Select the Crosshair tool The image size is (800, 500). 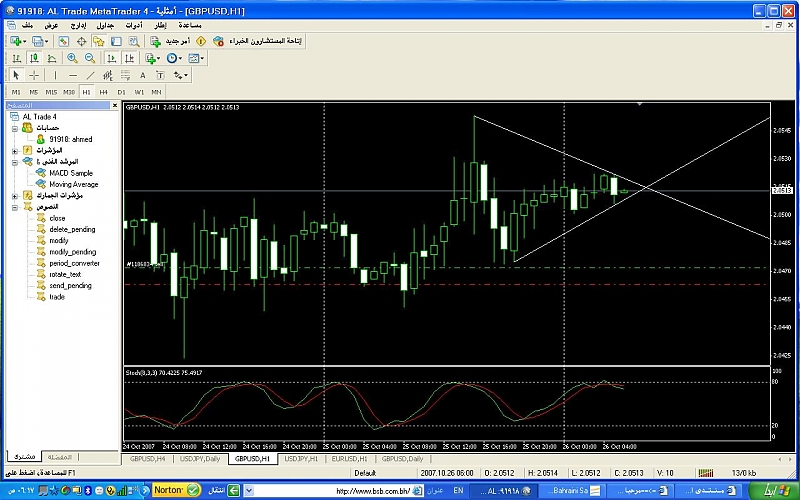(x=34, y=75)
